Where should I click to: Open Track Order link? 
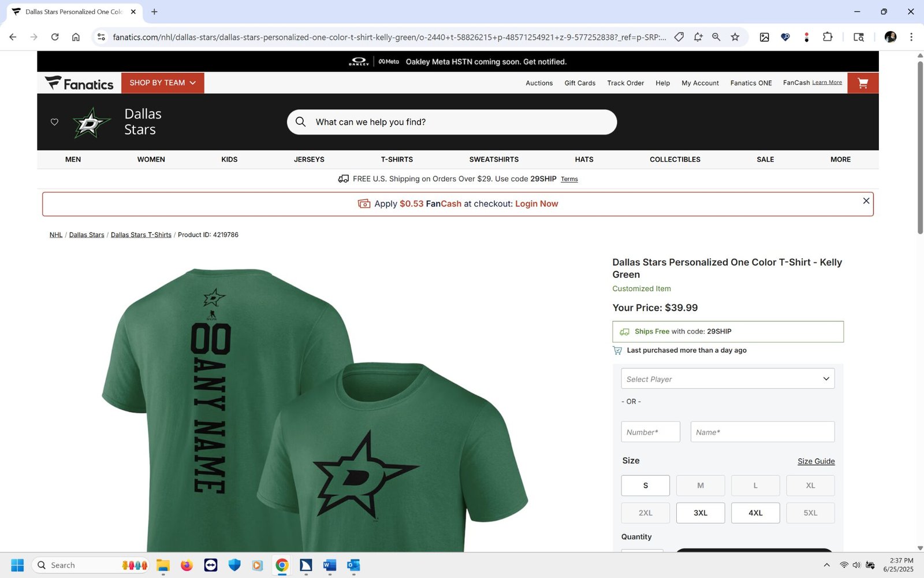[625, 83]
